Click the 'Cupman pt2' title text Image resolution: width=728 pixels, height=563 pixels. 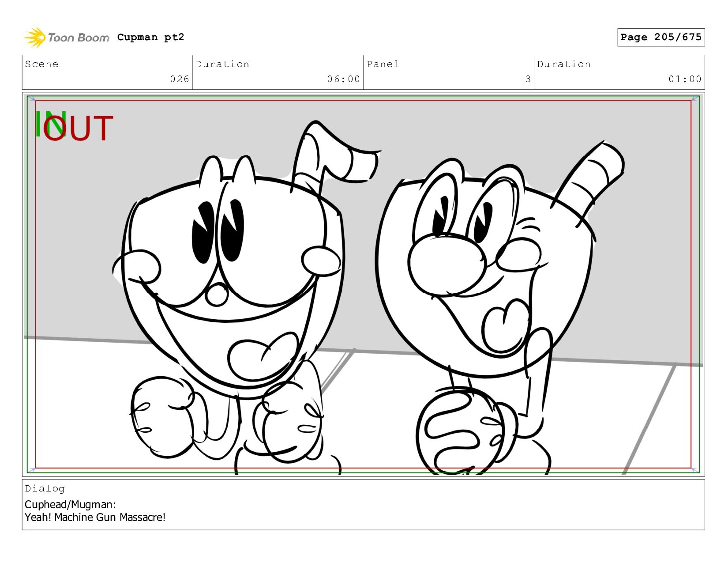pyautogui.click(x=150, y=37)
